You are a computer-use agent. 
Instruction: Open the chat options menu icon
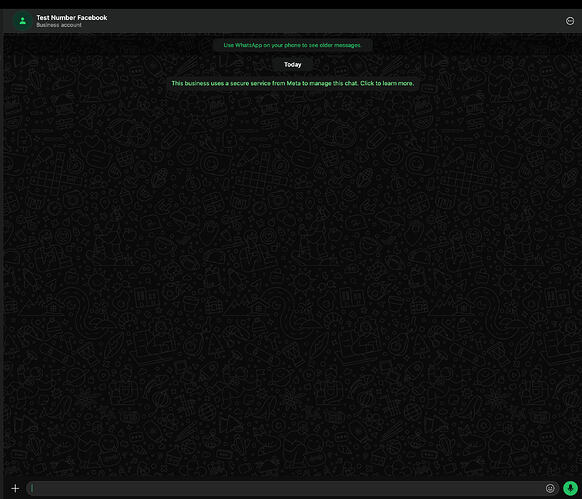[570, 21]
